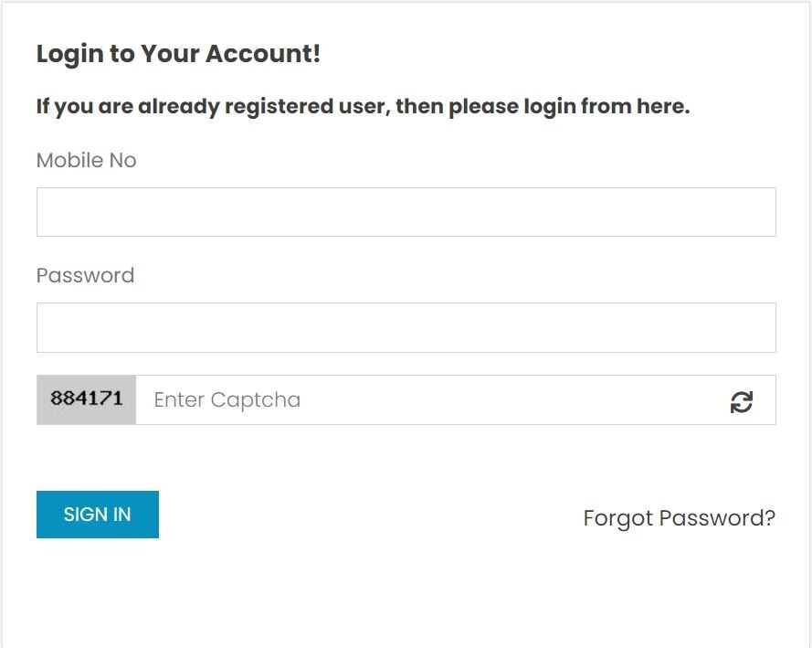Click the Enter Captcha field
Screen dimensions: 812x648
coord(429,400)
